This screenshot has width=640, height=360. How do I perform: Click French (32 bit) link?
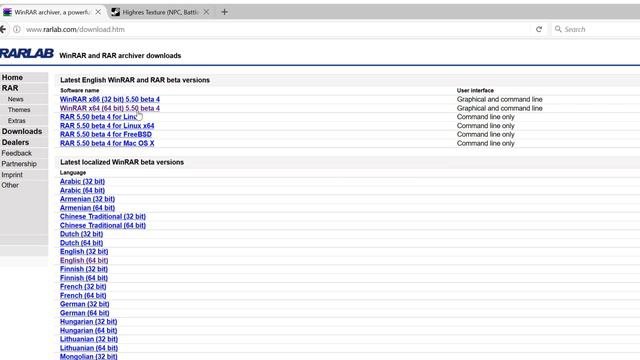click(83, 287)
